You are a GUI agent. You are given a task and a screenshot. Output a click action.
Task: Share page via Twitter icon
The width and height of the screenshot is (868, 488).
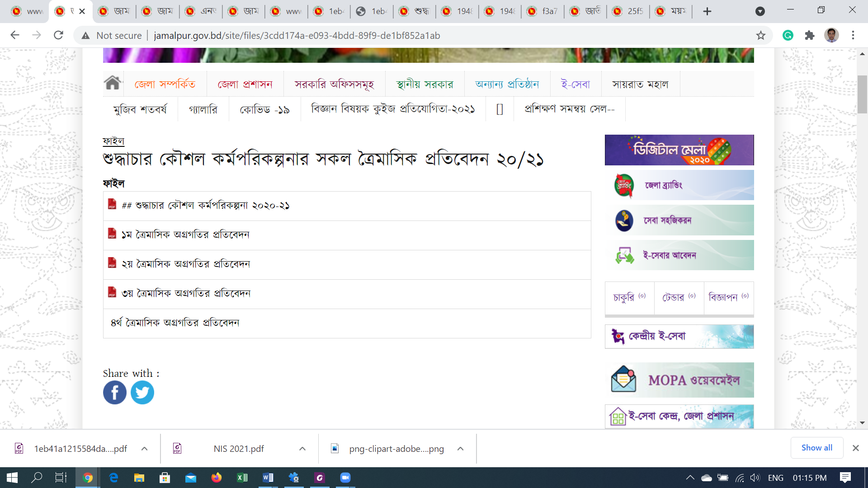point(142,392)
